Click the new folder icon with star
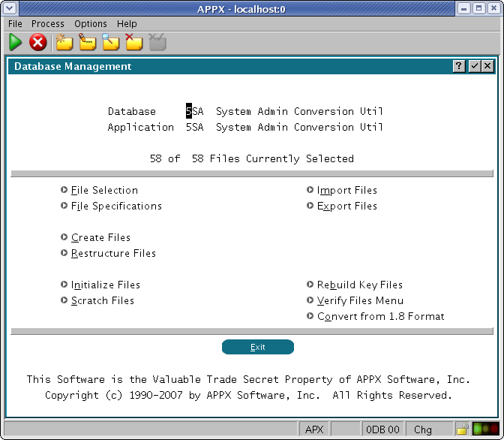Viewport: 504px width, 440px height. pyautogui.click(x=64, y=42)
